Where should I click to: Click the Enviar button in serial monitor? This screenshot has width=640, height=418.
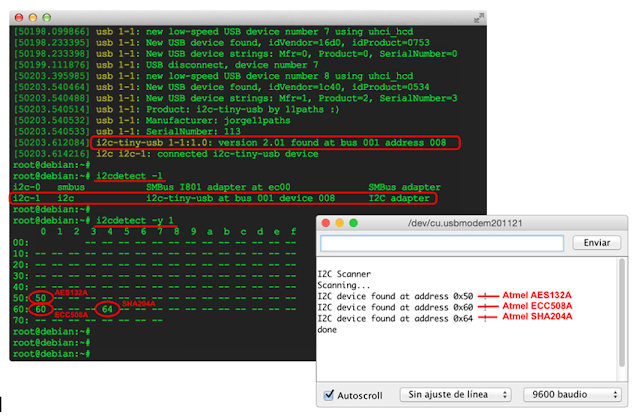596,243
